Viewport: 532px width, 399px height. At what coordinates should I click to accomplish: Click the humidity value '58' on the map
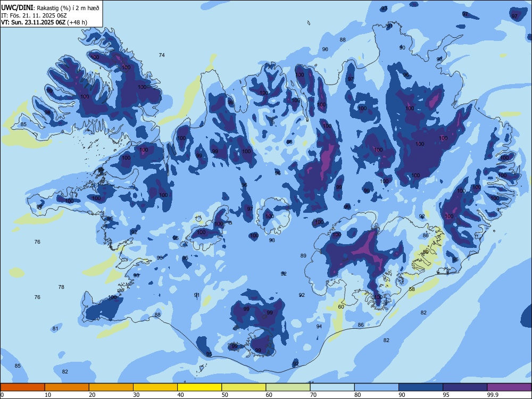[x=412, y=289]
